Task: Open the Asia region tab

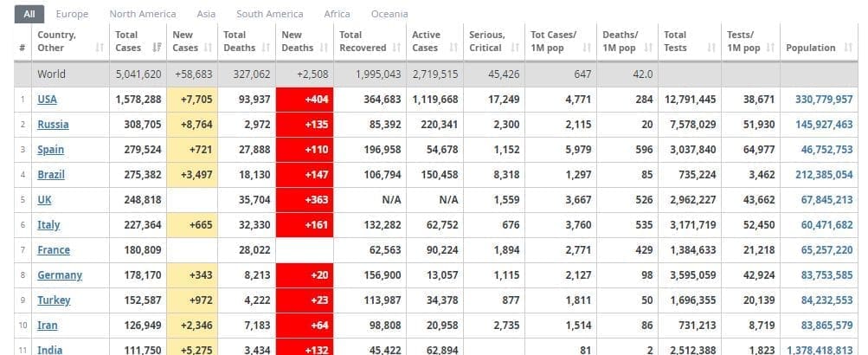Action: pos(206,14)
